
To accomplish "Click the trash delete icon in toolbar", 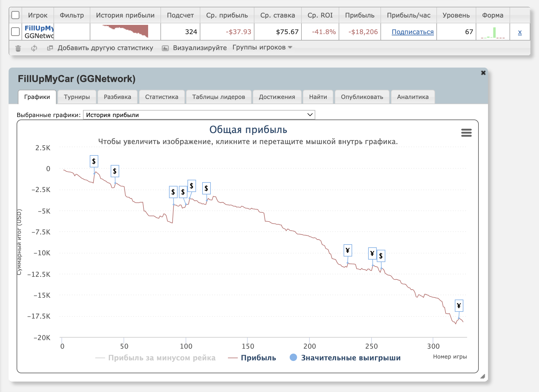I will pyautogui.click(x=18, y=48).
